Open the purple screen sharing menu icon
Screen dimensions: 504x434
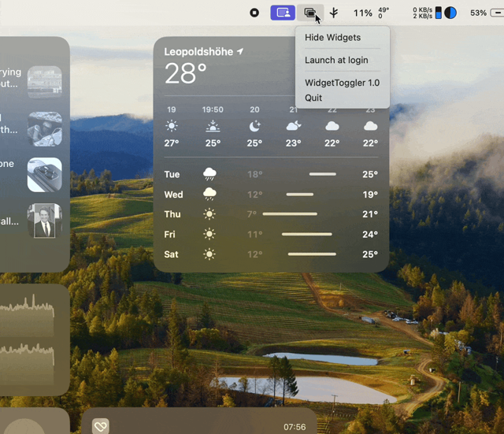coord(283,13)
